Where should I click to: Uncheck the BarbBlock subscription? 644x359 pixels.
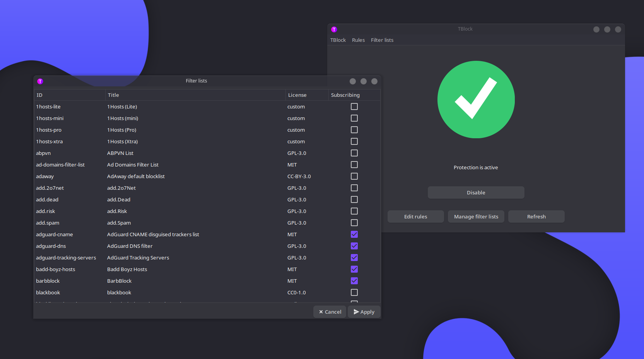pos(354,281)
